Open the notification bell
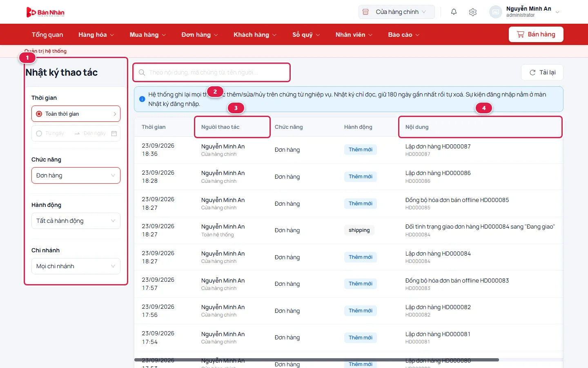The width and height of the screenshot is (588, 368). click(454, 12)
